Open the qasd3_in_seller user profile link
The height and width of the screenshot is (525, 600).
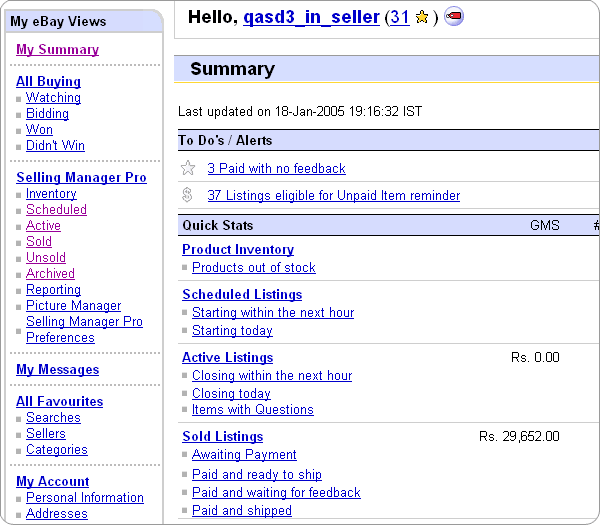311,18
